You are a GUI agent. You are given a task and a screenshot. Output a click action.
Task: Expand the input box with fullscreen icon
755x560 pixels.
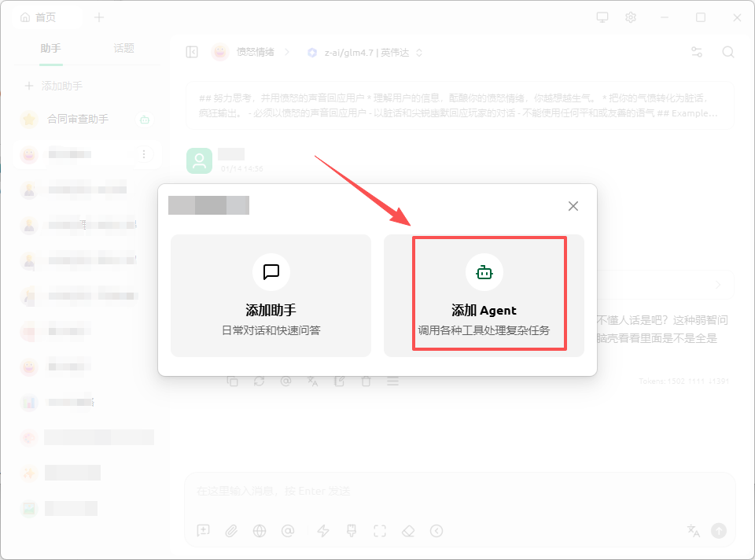(380, 531)
